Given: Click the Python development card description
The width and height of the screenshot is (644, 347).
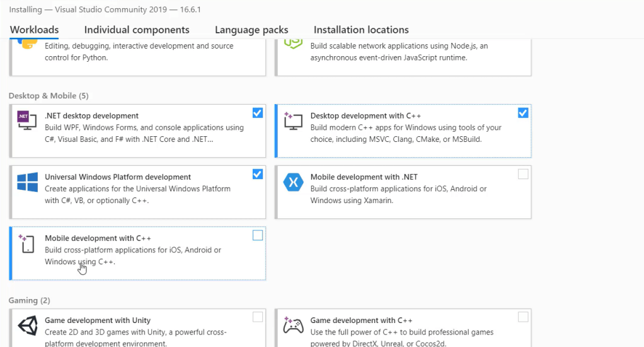Looking at the screenshot, I should coord(139,52).
